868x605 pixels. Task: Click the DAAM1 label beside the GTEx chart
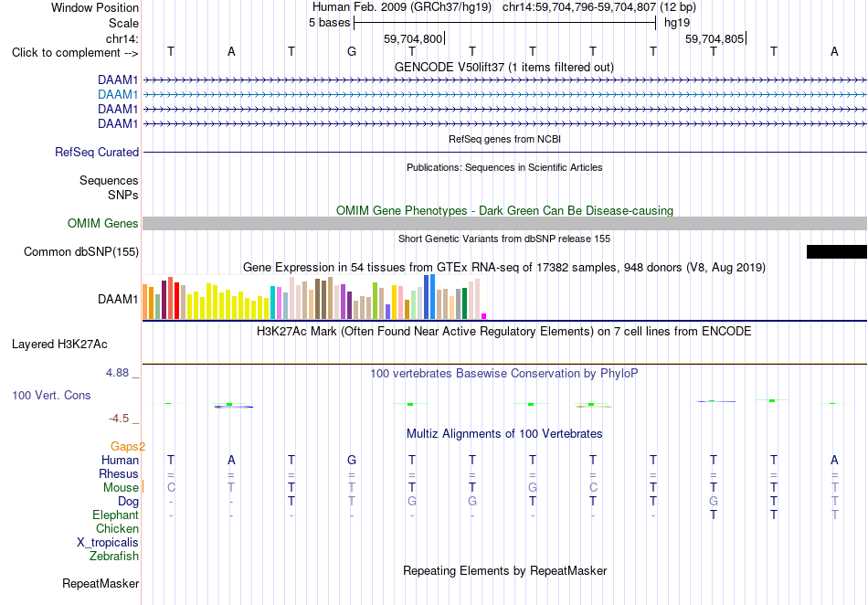[118, 300]
